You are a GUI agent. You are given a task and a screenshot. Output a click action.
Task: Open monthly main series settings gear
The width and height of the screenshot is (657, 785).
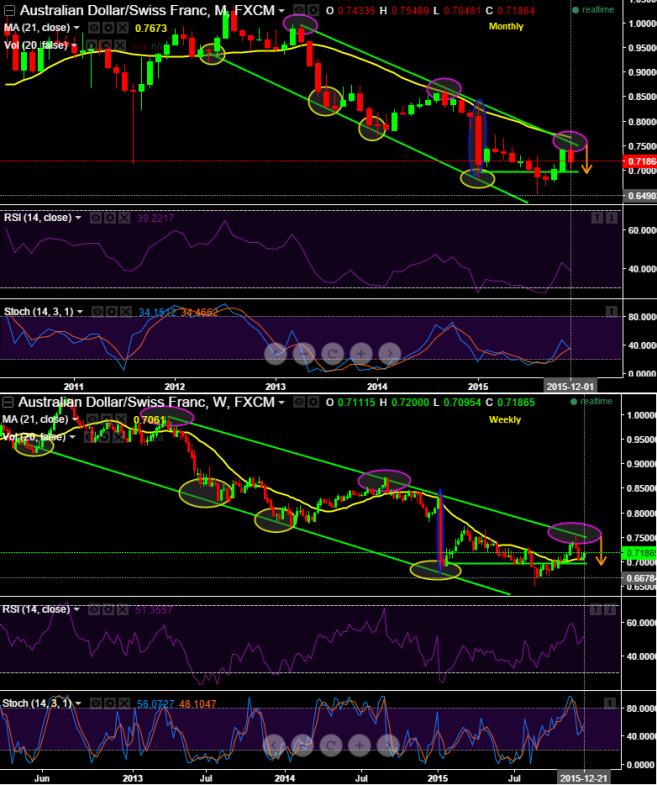click(313, 10)
